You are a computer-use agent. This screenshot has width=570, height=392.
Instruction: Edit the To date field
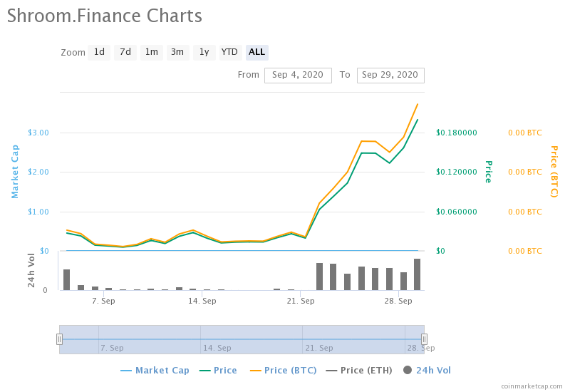pos(390,76)
